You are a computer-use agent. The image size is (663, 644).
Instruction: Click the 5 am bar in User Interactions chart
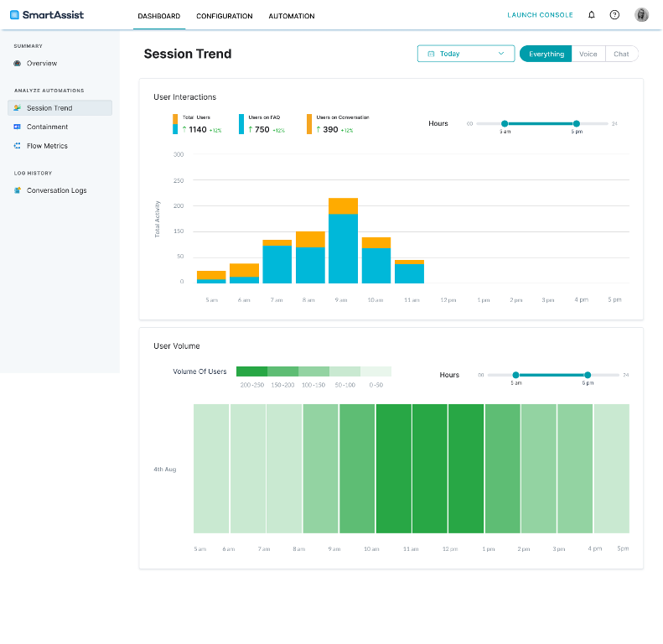[211, 277]
